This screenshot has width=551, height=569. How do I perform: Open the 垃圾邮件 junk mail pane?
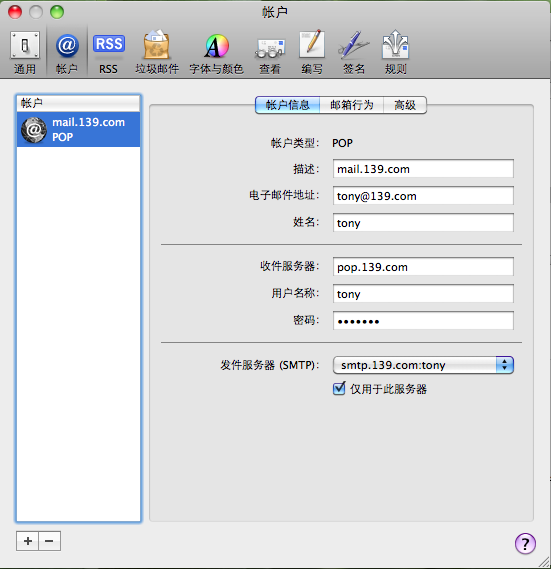157,52
